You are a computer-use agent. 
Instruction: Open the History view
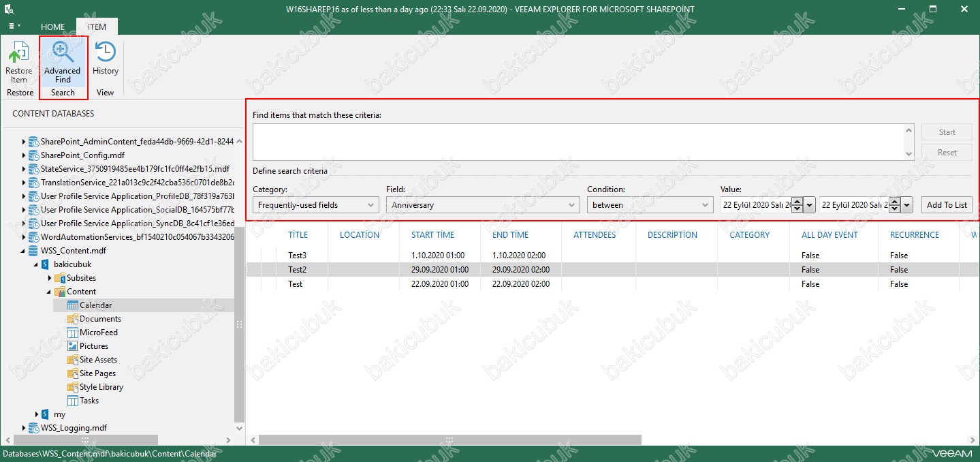coord(106,59)
